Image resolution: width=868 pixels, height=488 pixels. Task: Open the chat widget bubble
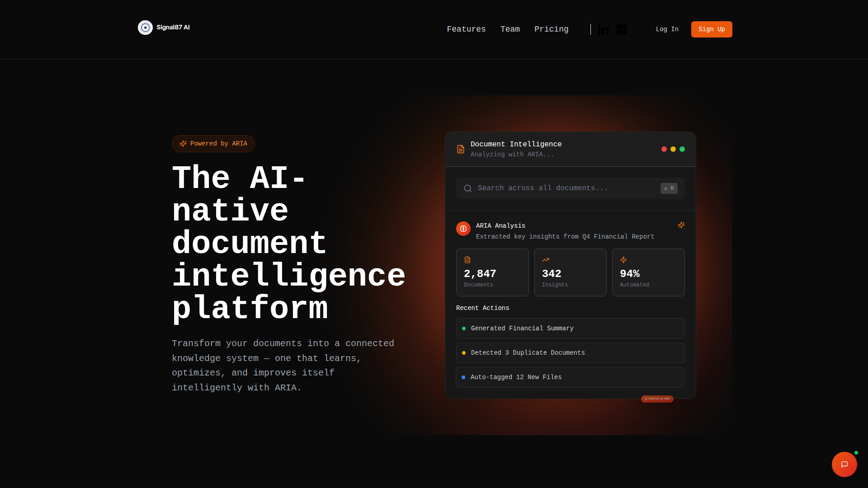(x=844, y=464)
